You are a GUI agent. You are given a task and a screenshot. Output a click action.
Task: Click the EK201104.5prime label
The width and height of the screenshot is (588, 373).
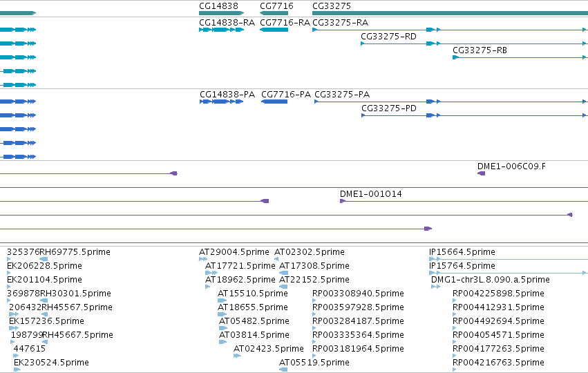pyautogui.click(x=44, y=280)
